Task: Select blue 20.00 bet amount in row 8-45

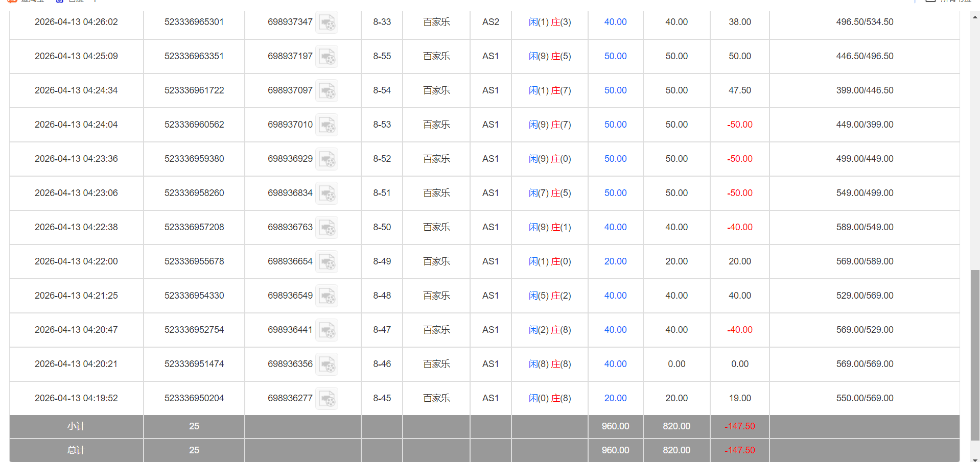Action: (x=615, y=398)
